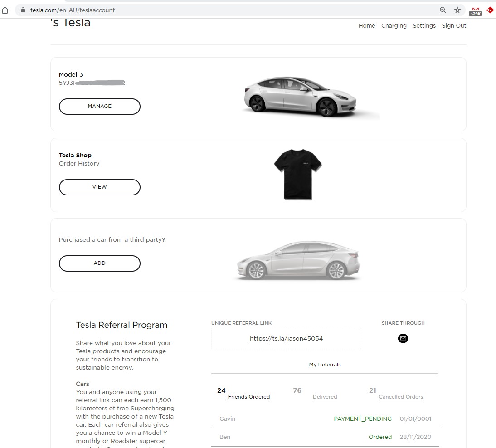Click the black Tesla t-shirt image
This screenshot has height=448, width=496.
298,174
